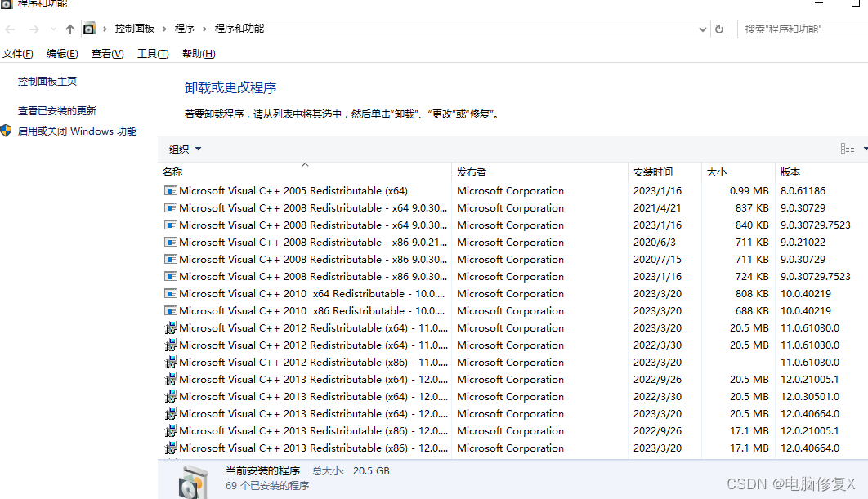Sort by 安装时间 column header
This screenshot has height=499, width=868.
pos(664,172)
